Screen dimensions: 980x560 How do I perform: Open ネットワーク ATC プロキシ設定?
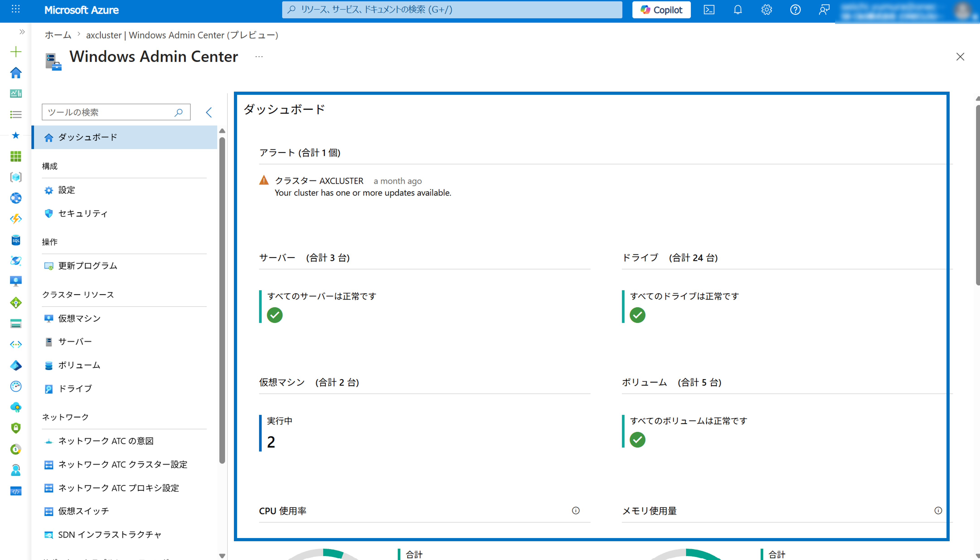click(124, 488)
